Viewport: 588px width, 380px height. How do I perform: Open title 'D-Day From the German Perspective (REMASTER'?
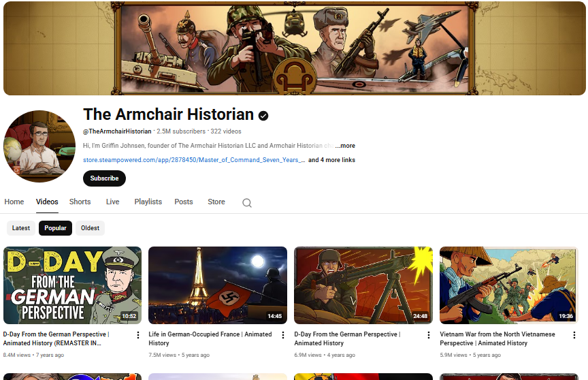(x=56, y=338)
